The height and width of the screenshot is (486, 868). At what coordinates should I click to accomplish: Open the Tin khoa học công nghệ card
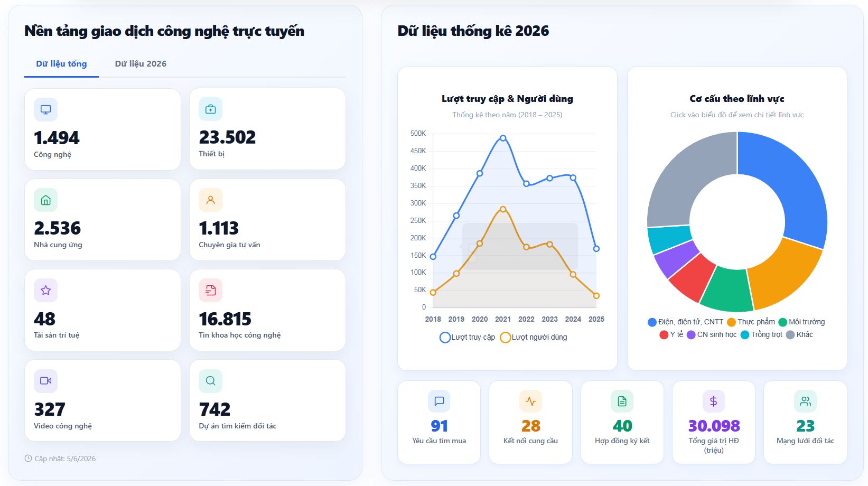point(267,310)
